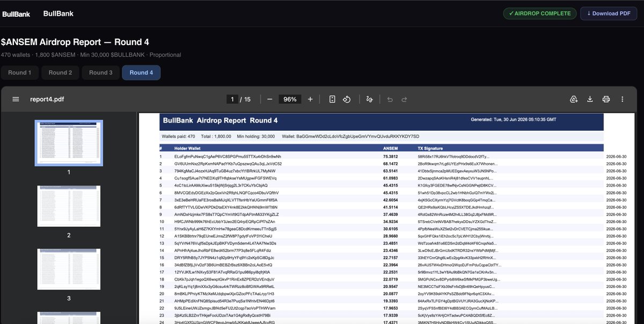Click the print icon
The width and height of the screenshot is (644, 324).
pyautogui.click(x=606, y=99)
